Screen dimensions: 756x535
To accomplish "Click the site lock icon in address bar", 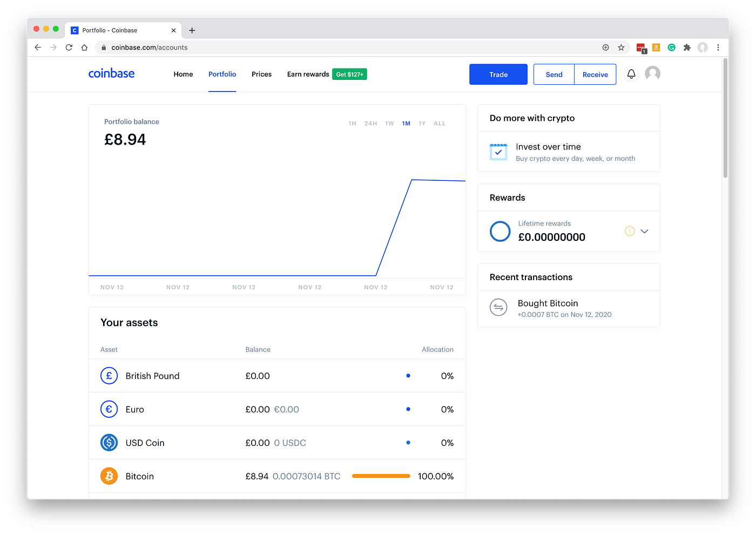I will (x=104, y=48).
